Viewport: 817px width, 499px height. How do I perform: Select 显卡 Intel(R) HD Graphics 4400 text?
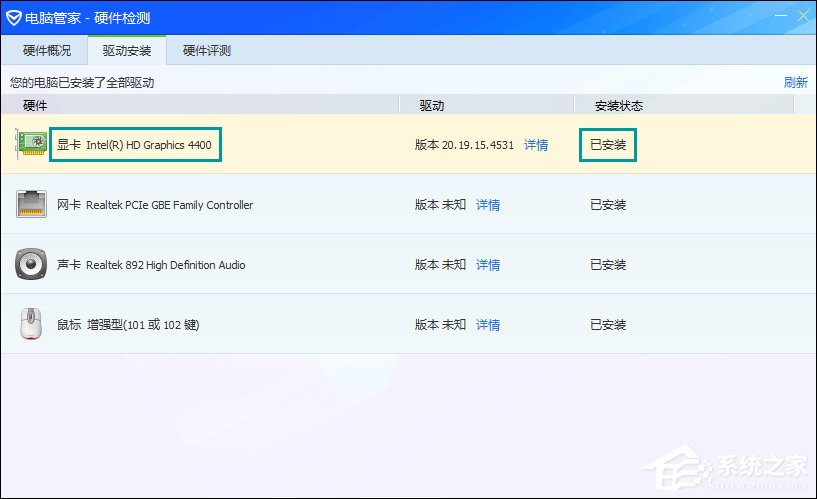click(134, 145)
